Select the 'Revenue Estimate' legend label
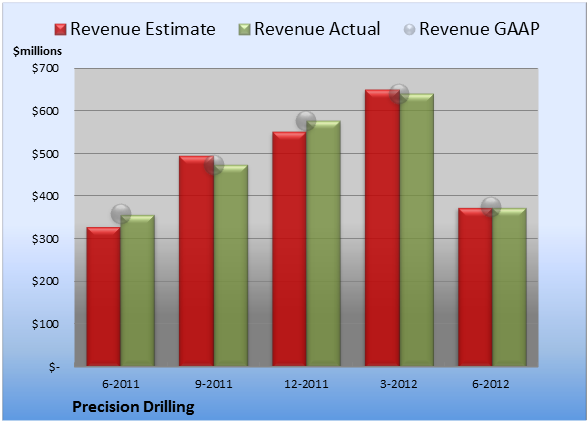Screen dimensions: 588x422 point(143,29)
